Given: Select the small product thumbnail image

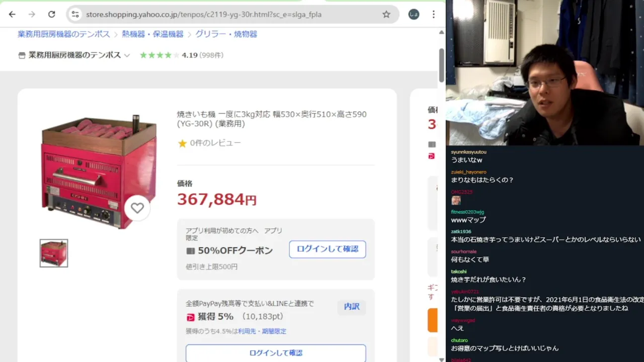Looking at the screenshot, I should 54,253.
